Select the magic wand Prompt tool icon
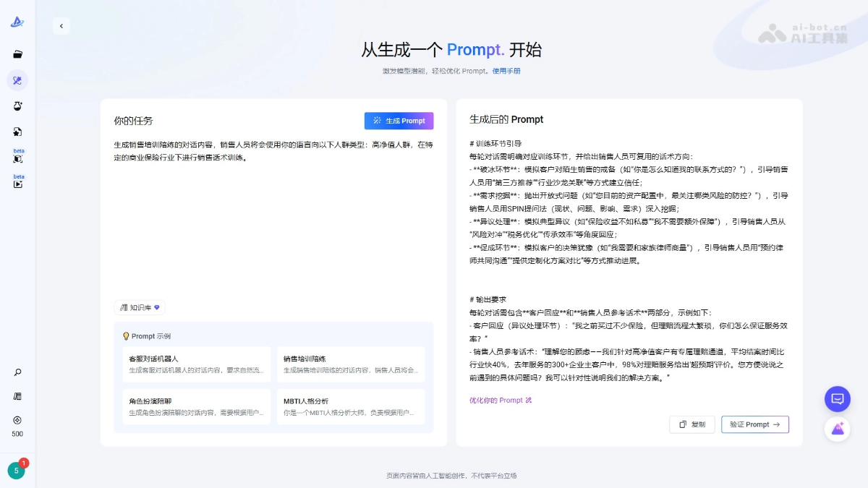Screen dimensions: 868x488 pyautogui.click(x=17, y=80)
